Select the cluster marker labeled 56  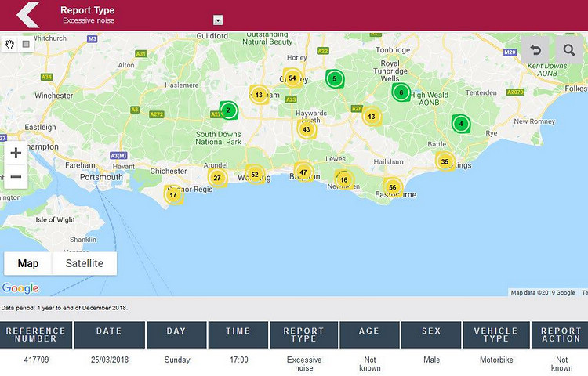(x=393, y=188)
